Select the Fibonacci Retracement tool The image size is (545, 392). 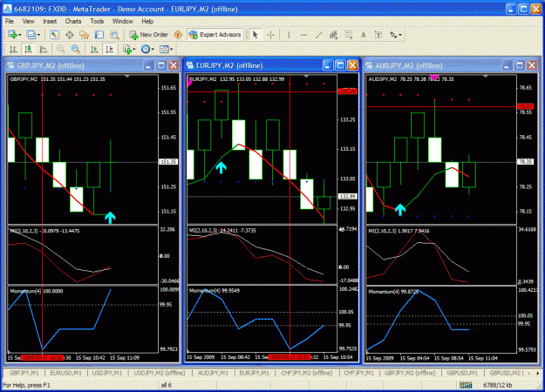pyautogui.click(x=348, y=35)
